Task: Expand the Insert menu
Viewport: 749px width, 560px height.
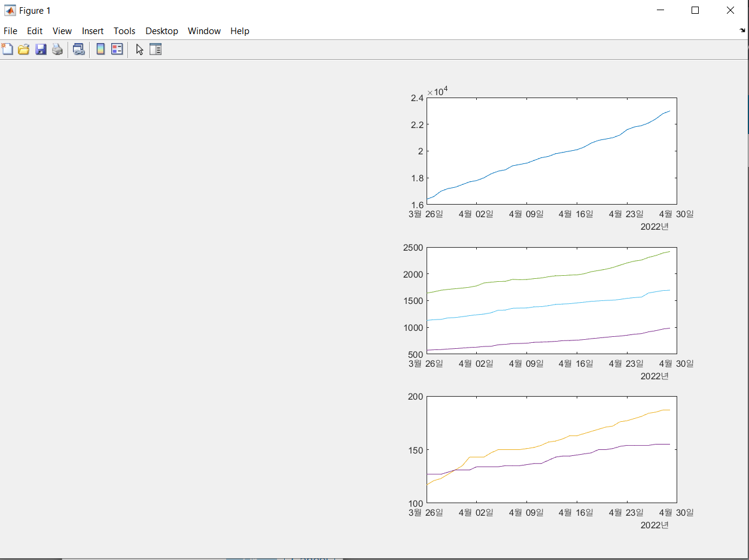Action: [x=93, y=31]
